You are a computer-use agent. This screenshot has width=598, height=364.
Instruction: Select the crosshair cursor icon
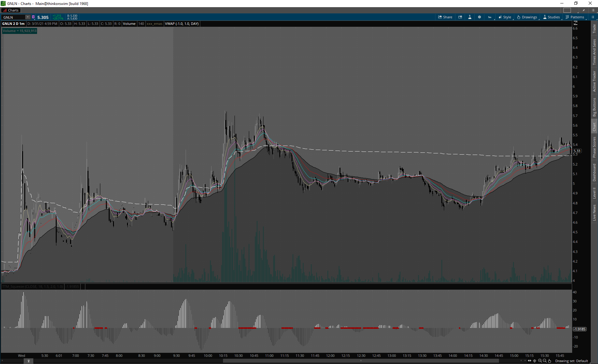click(x=535, y=361)
